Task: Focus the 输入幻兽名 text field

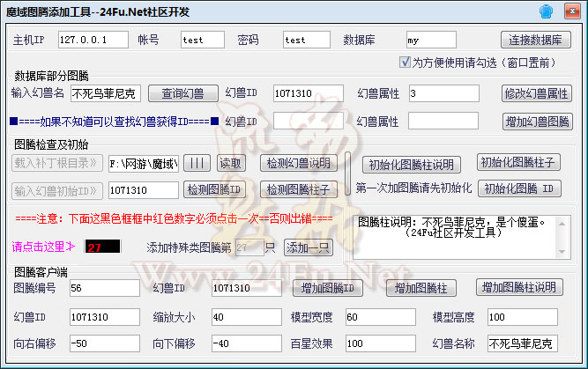Action: (106, 92)
